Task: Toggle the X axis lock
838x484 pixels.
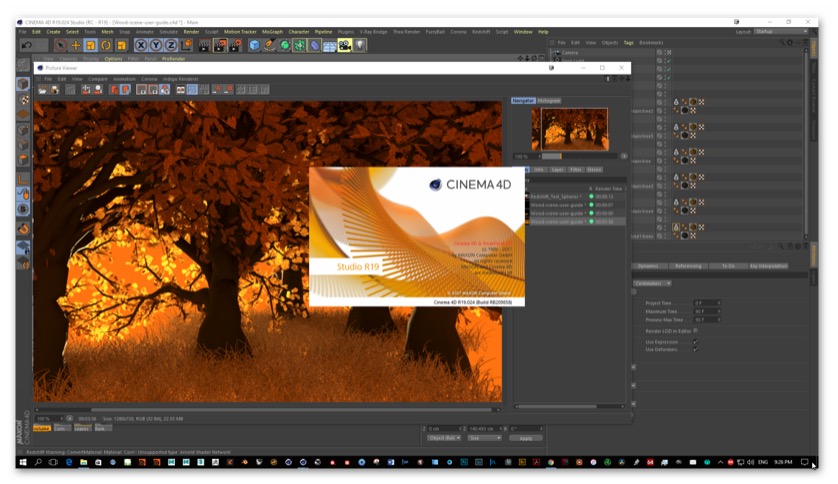Action: pyautogui.click(x=141, y=45)
